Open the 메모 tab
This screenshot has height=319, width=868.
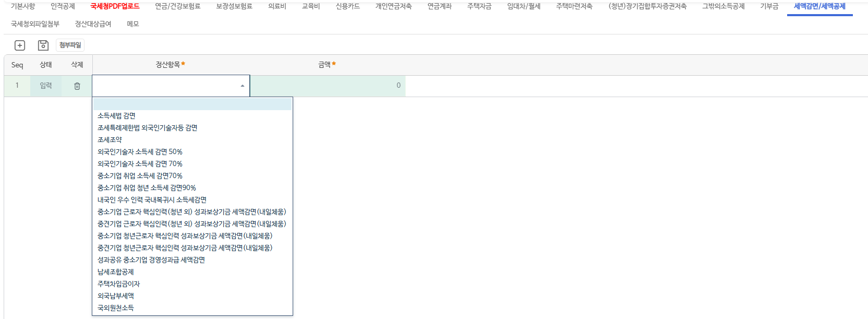click(133, 24)
